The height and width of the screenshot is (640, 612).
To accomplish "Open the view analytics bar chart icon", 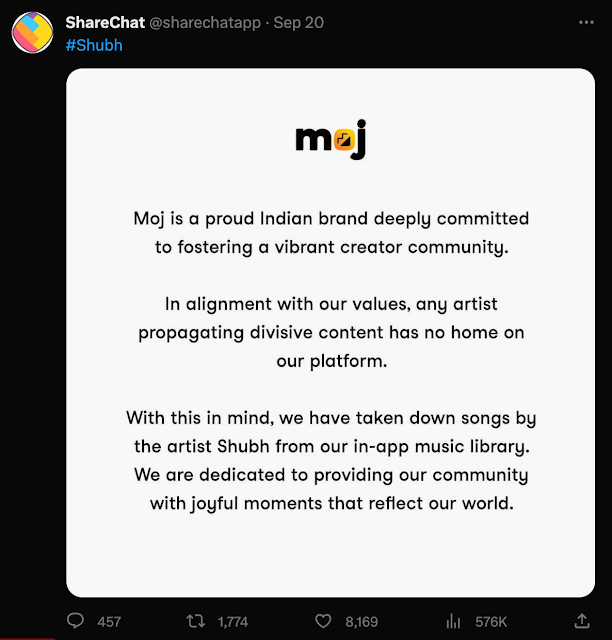I will pos(453,622).
